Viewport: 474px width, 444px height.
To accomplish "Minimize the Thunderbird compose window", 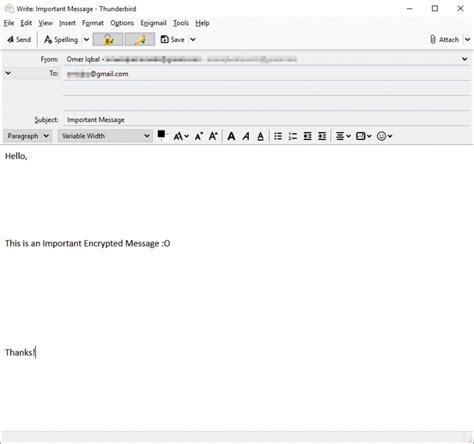I will pyautogui.click(x=410, y=9).
